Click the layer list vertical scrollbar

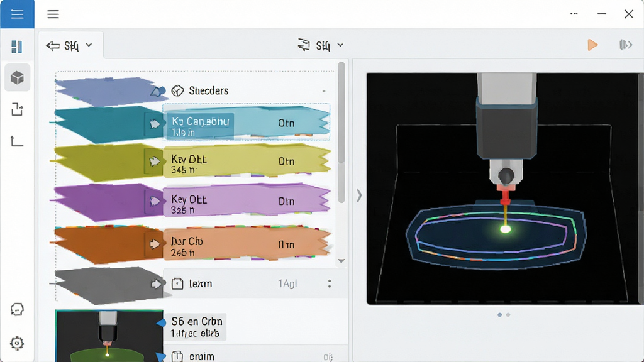(341, 131)
